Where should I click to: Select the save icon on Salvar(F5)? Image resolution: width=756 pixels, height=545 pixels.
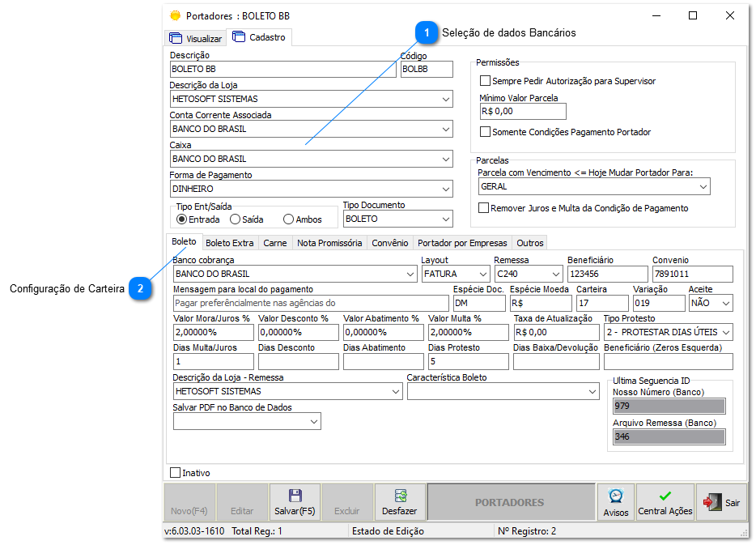[295, 496]
